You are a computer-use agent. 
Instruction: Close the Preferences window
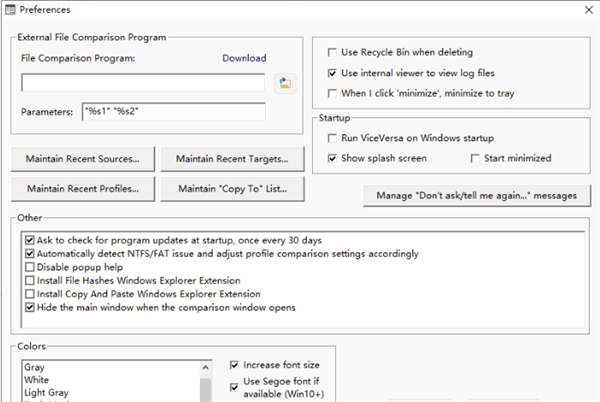pyautogui.click(x=589, y=10)
